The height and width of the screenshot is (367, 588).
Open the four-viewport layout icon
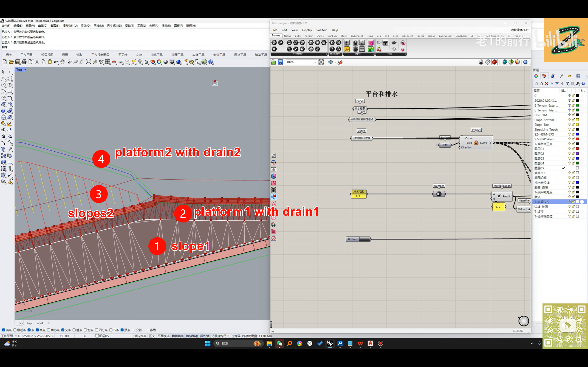tap(108, 62)
